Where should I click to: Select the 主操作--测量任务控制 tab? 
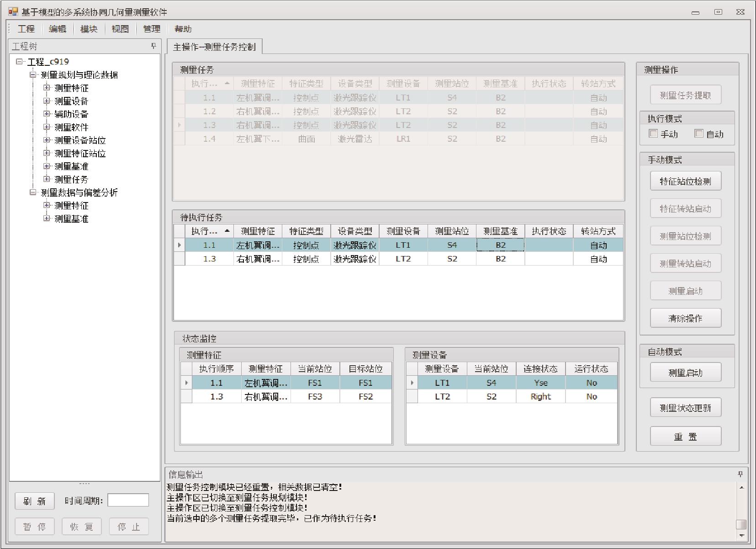(x=214, y=47)
